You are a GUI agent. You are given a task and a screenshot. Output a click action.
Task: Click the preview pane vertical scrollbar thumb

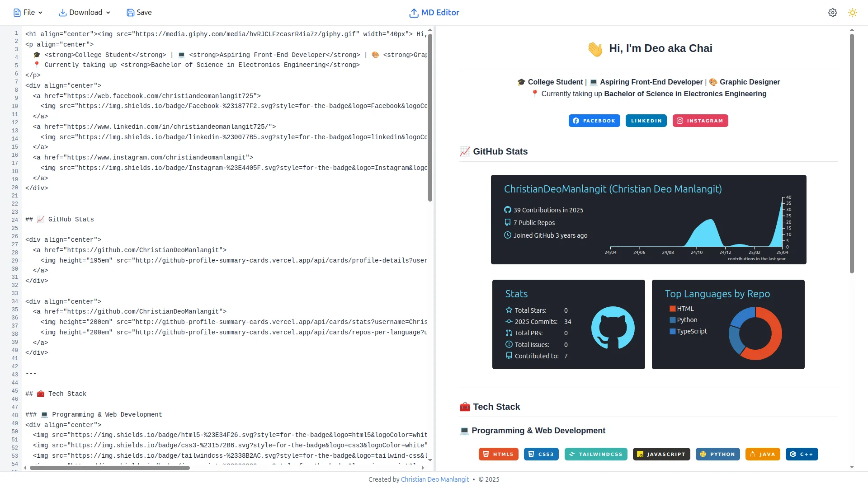852,154
